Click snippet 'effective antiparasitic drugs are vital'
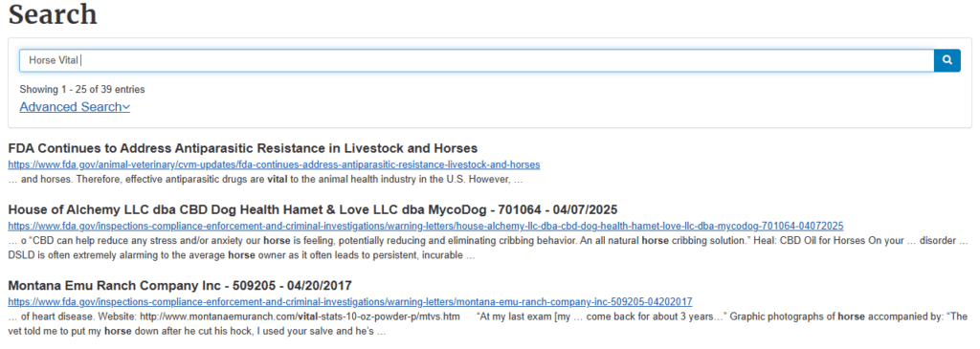Image resolution: width=980 pixels, height=349 pixels. [266, 179]
